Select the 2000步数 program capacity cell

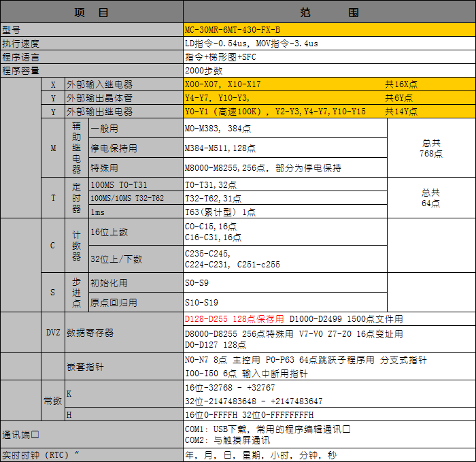203,71
